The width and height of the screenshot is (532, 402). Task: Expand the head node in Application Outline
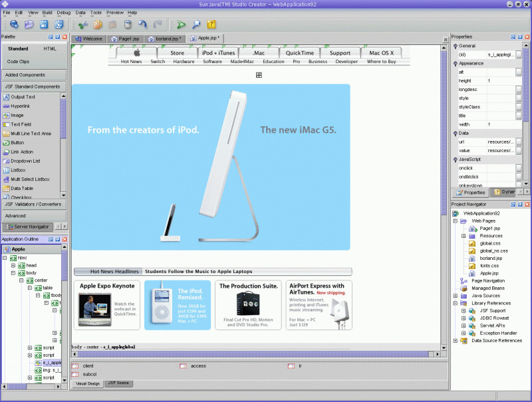(x=13, y=265)
